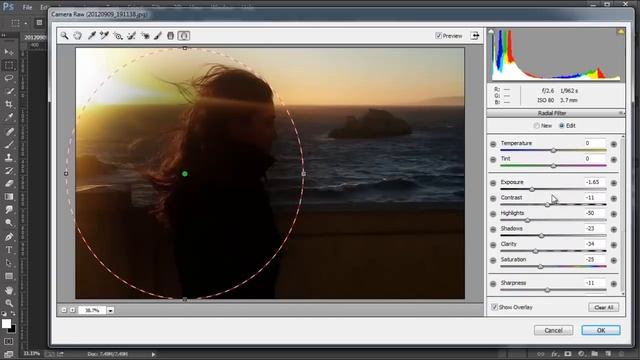Image resolution: width=640 pixels, height=360 pixels.
Task: Click the Saturation slider handle
Action: pos(540,267)
